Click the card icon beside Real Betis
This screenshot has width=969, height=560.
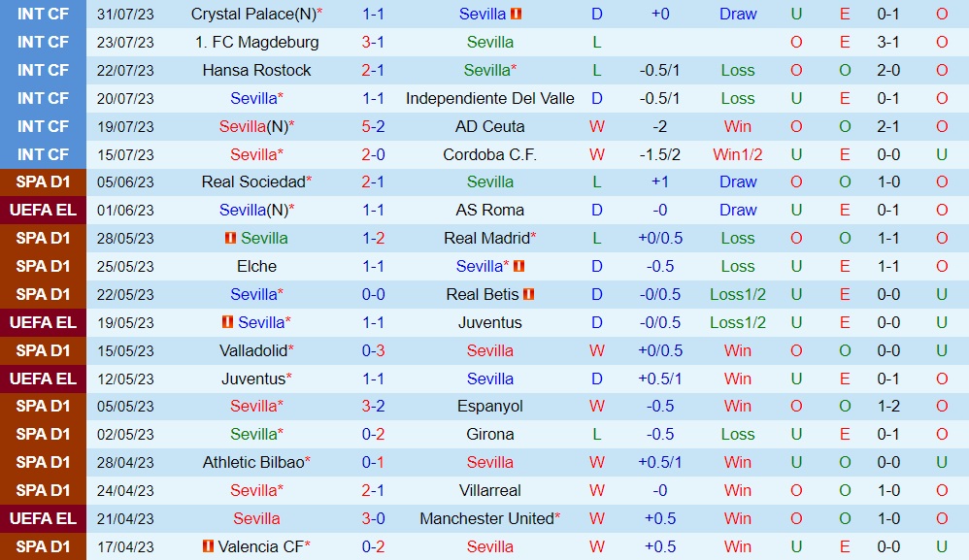pos(529,294)
